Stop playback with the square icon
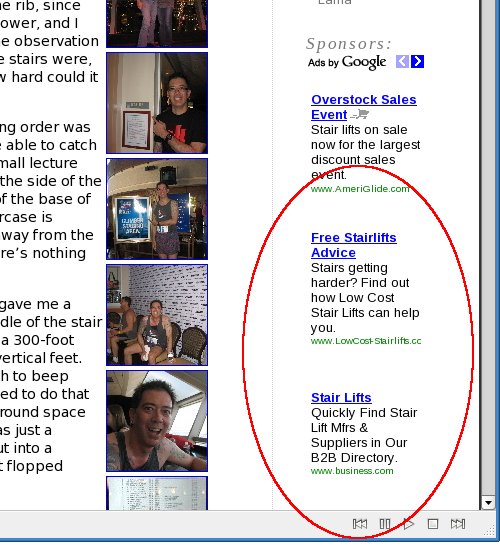The width and height of the screenshot is (500, 550). click(433, 524)
